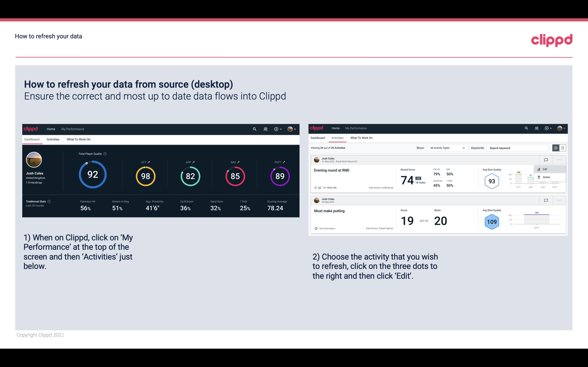This screenshot has width=588, height=367.
Task: Click the 'Activities' tab in My Performance
Action: coord(53,139)
